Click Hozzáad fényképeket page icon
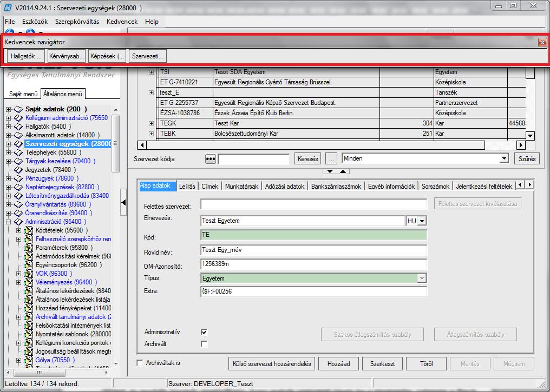The image size is (550, 392). pos(29,308)
